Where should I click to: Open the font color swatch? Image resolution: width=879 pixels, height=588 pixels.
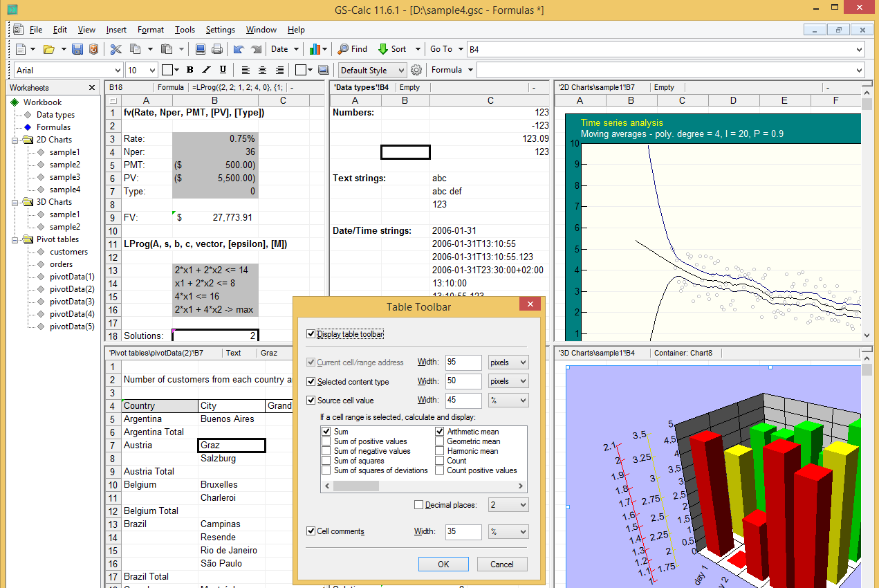[x=167, y=70]
